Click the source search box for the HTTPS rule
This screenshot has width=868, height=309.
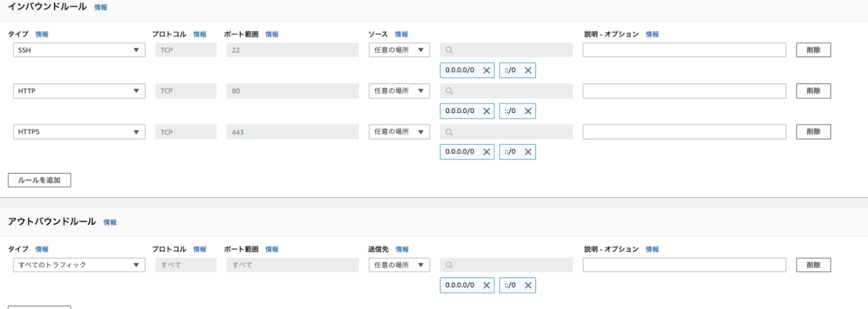point(506,132)
